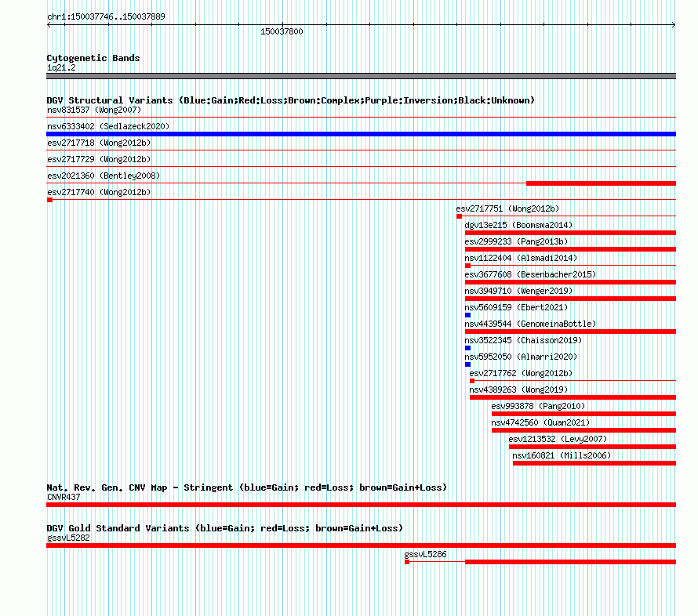
Task: Click the small red square under esv2717740
Action: click(50, 200)
